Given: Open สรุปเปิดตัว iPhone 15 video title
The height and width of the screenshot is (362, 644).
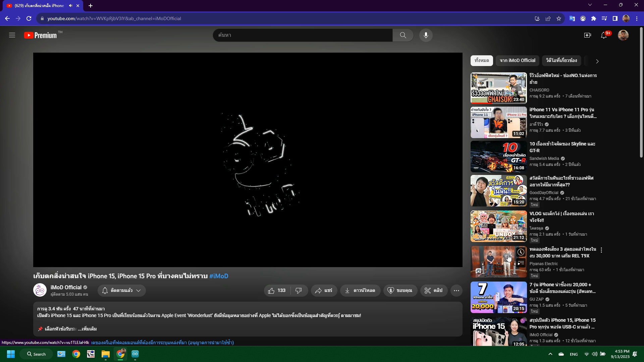Looking at the screenshot, I should point(562,323).
